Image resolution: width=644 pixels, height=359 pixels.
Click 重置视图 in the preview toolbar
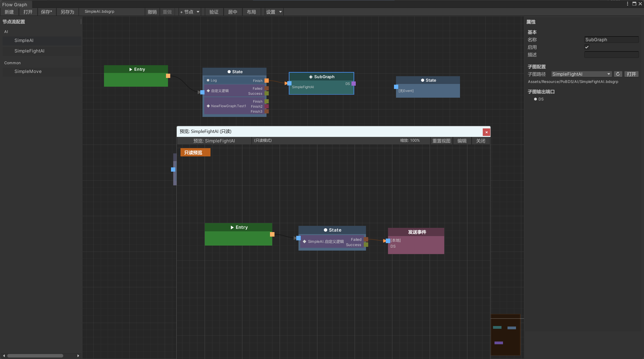coord(441,141)
